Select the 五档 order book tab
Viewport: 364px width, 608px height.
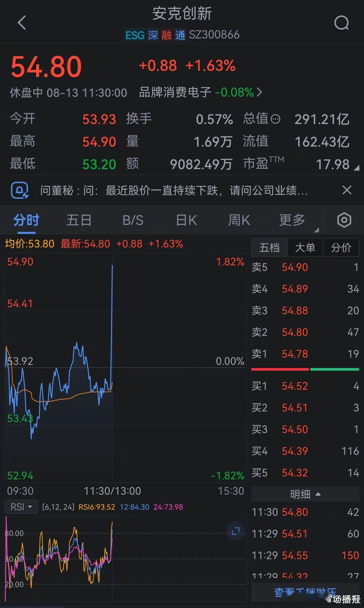click(270, 247)
